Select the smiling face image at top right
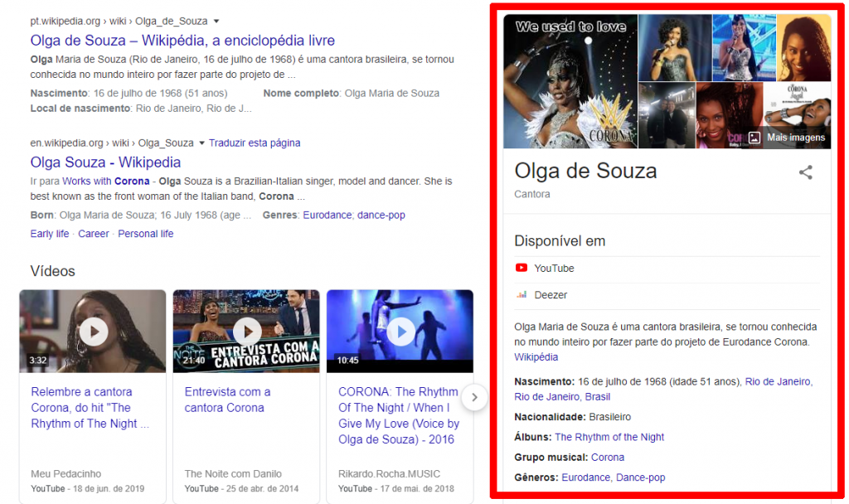Image resolution: width=849 pixels, height=504 pixels. 804,47
